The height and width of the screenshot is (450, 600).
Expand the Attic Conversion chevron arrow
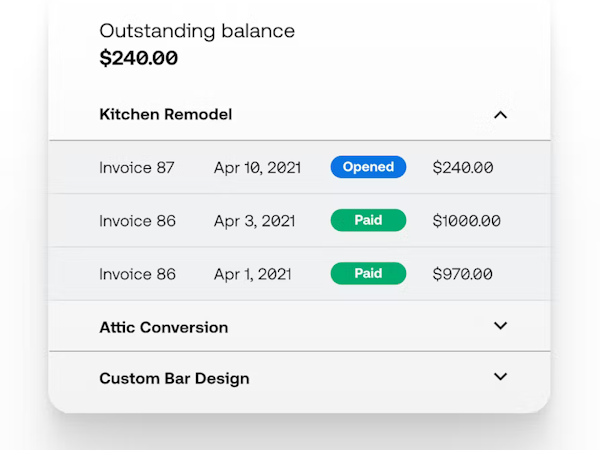tap(501, 326)
